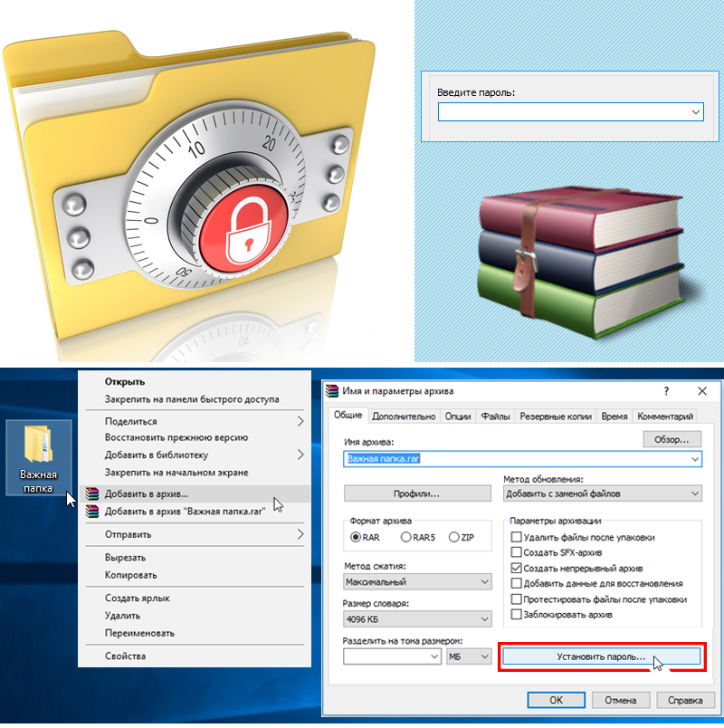Confirm with the OK button
The image size is (724, 728).
556,700
